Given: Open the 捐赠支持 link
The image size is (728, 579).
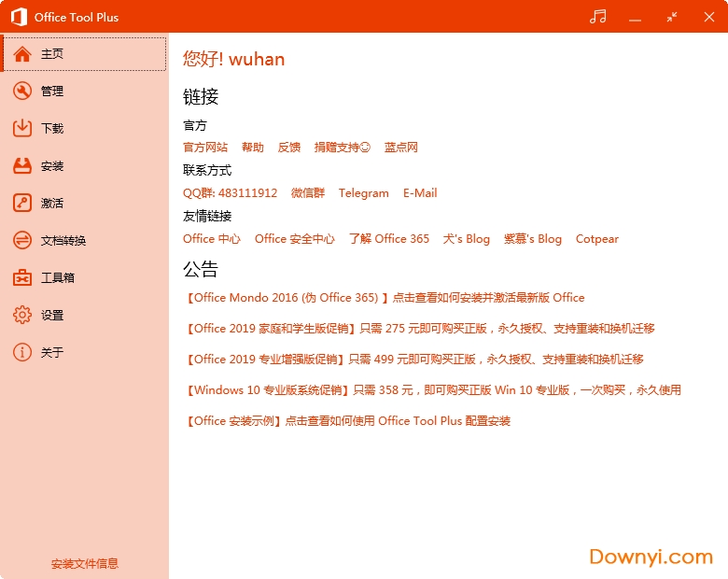Looking at the screenshot, I should (342, 148).
